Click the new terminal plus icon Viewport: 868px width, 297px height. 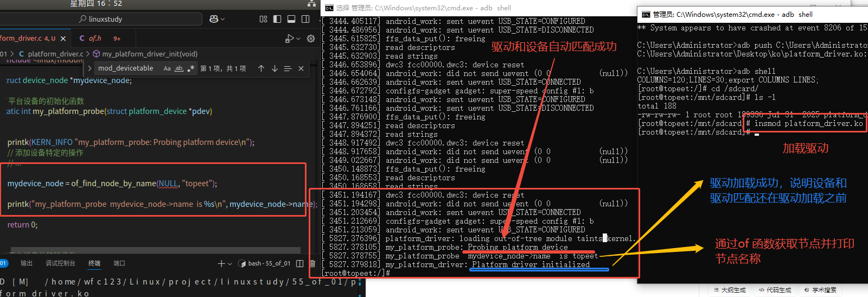pyautogui.click(x=221, y=263)
